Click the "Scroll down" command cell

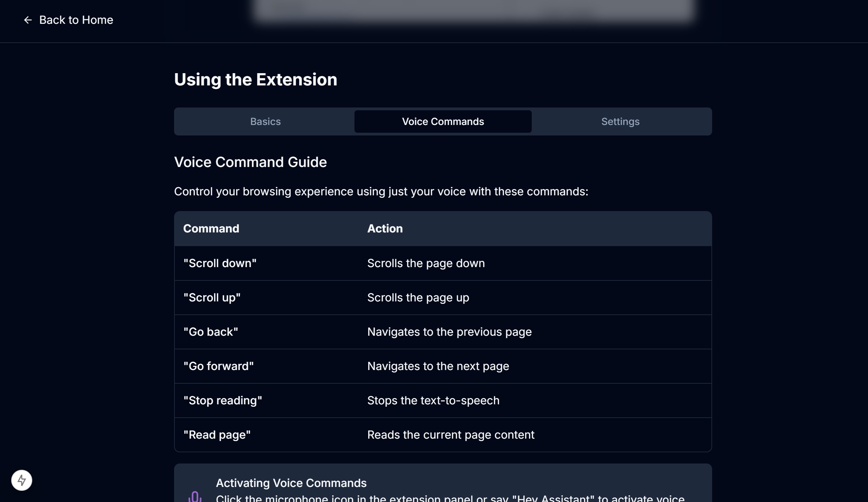tap(220, 263)
